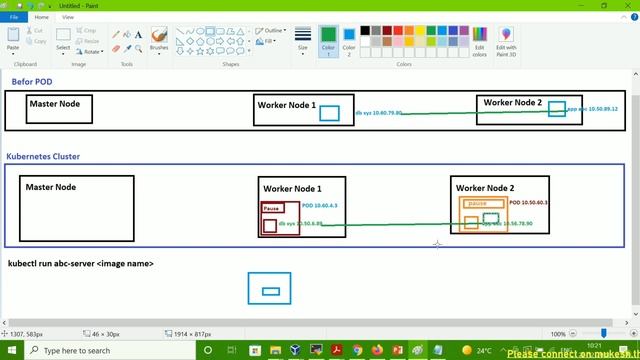Viewport: 640px width, 360px height.
Task: Click the Copy command
Action: coord(36,41)
